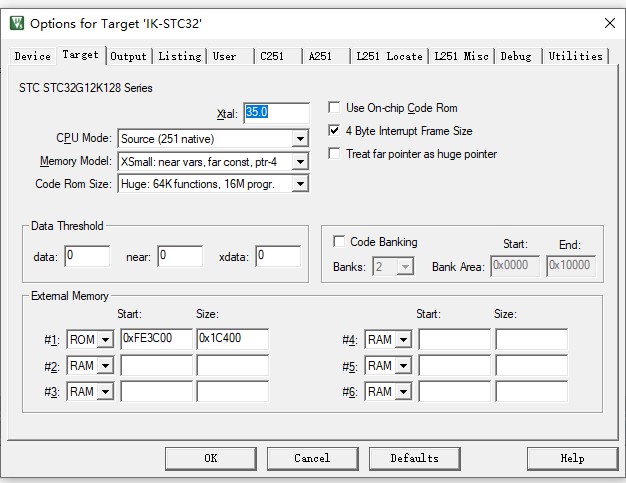Screen dimensions: 626x483
Task: Click memory #5 Start field
Action: point(454,365)
